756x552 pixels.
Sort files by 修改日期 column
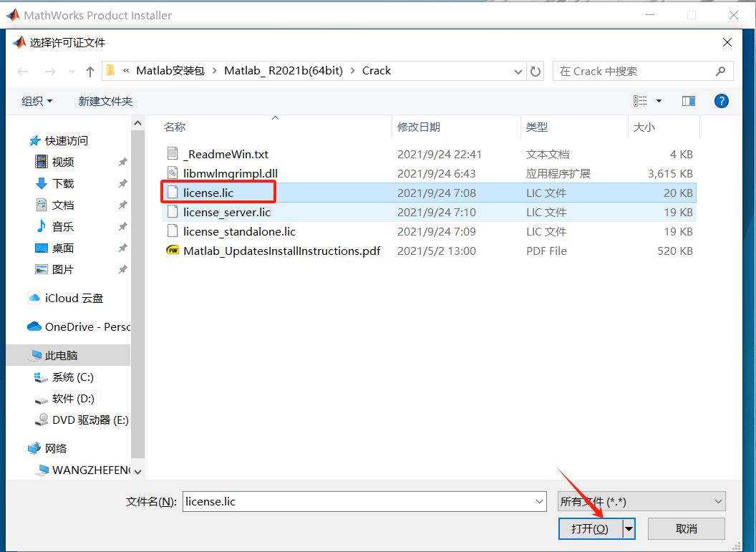419,127
